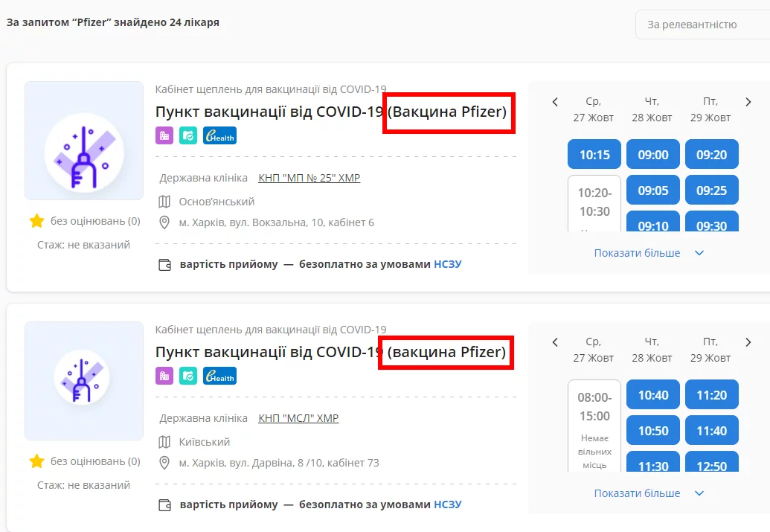Open vaccine thumbnail of the Дарвіна clinic
This screenshot has width=770, height=532.
coord(84,381)
